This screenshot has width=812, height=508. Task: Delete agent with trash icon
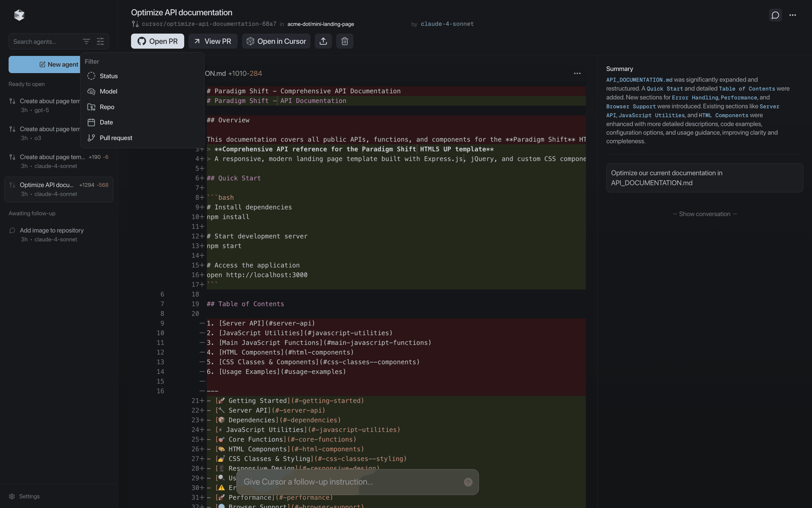click(345, 41)
